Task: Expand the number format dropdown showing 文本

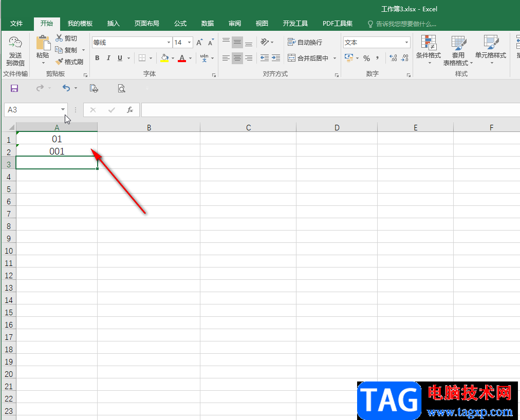Action: point(406,43)
